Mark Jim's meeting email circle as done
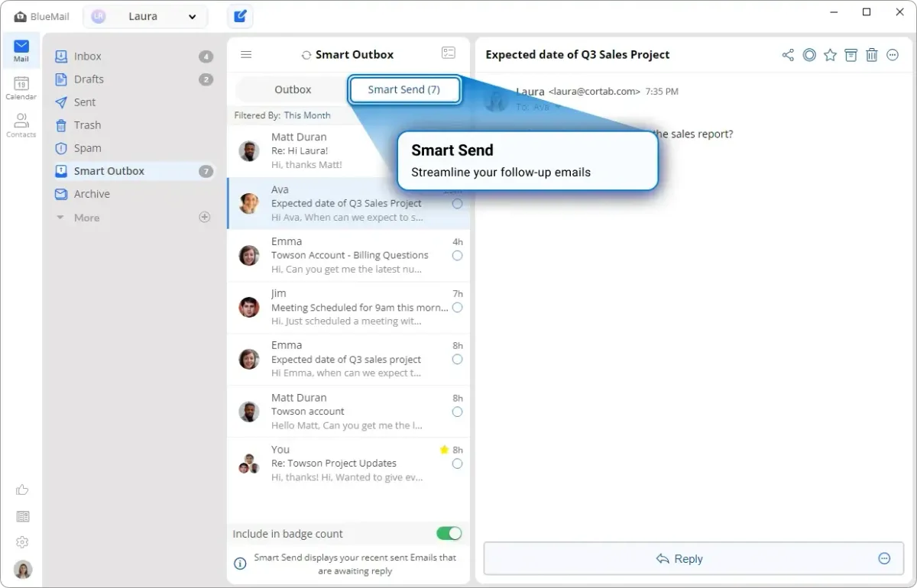Viewport: 917px width, 588px height. 457,308
